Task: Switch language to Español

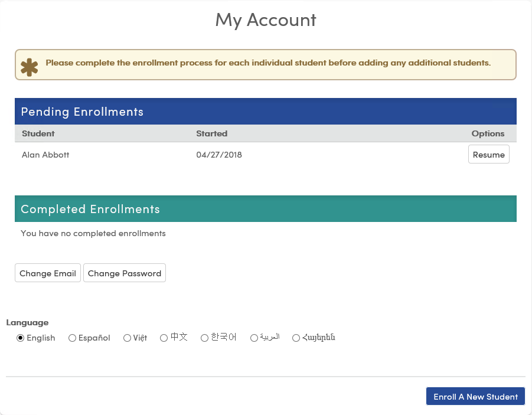Action: (72, 338)
